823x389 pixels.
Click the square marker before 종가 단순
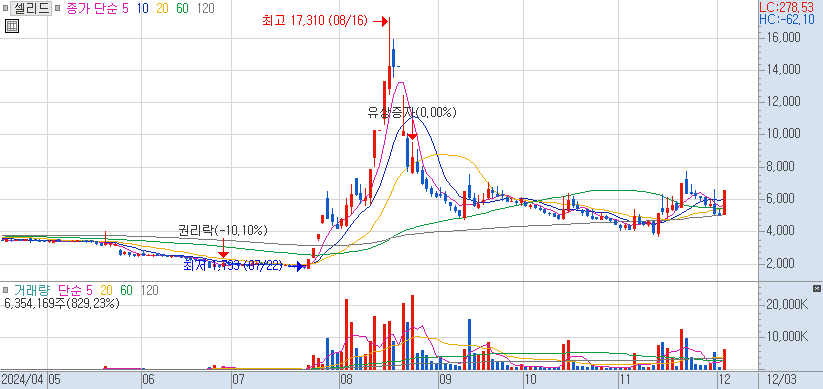(57, 8)
